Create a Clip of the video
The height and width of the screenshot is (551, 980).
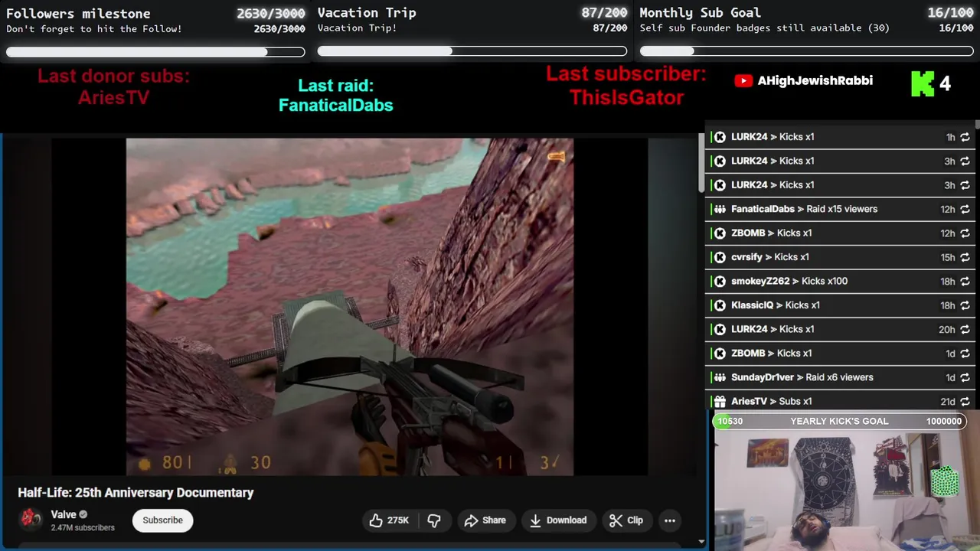click(x=626, y=520)
